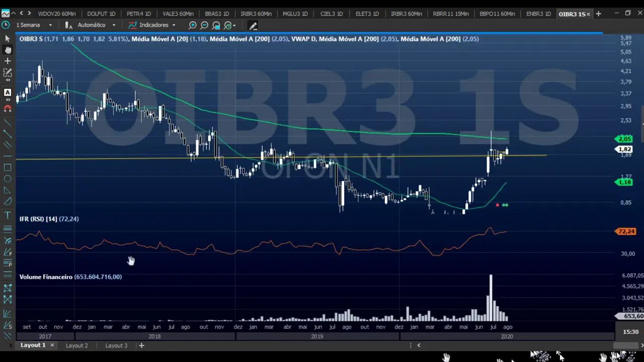Click the IFR (RSI) [14] indicator label

[x=38, y=219]
